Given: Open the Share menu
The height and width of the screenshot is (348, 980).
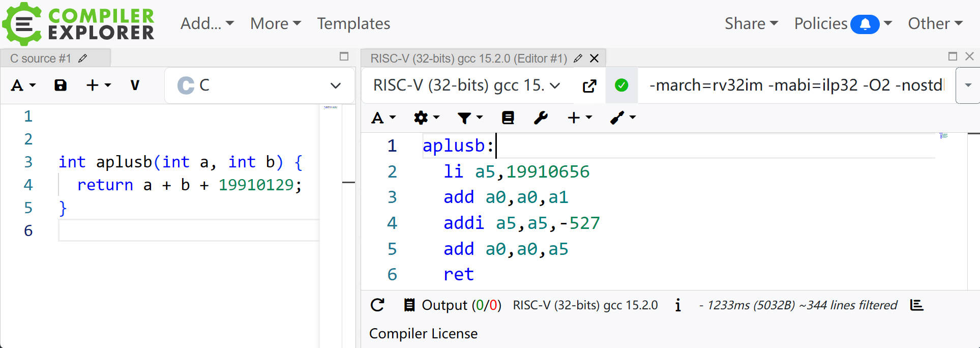Looking at the screenshot, I should tap(751, 23).
